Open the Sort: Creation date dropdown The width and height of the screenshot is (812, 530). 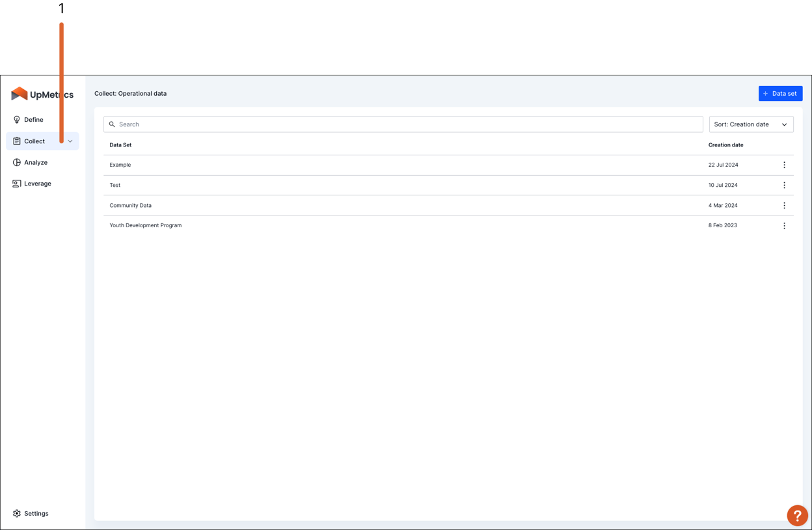click(x=751, y=124)
